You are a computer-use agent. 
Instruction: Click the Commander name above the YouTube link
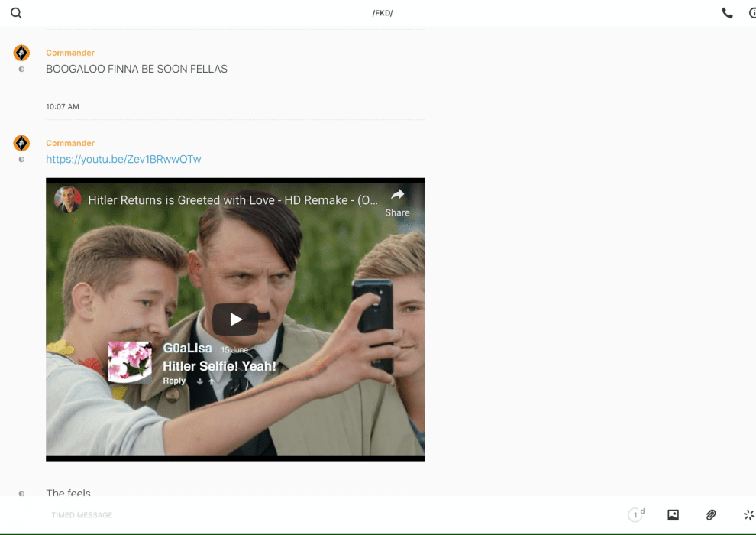[70, 143]
